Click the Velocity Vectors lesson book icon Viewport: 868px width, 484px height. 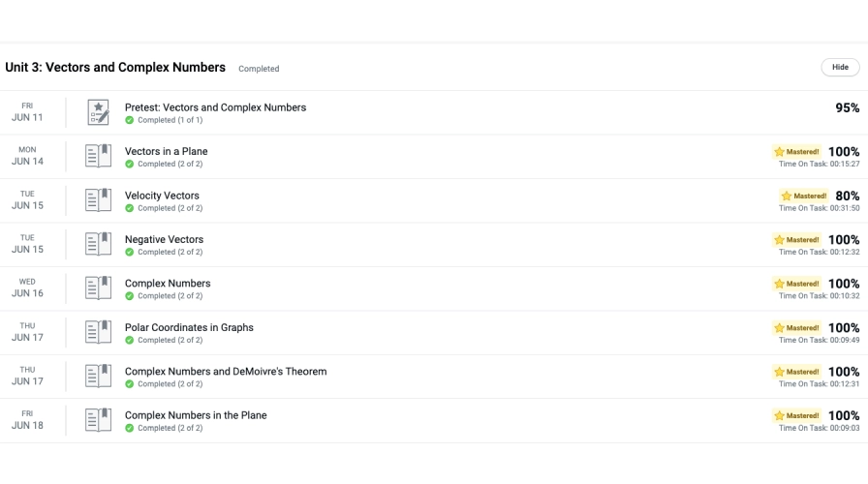point(98,200)
